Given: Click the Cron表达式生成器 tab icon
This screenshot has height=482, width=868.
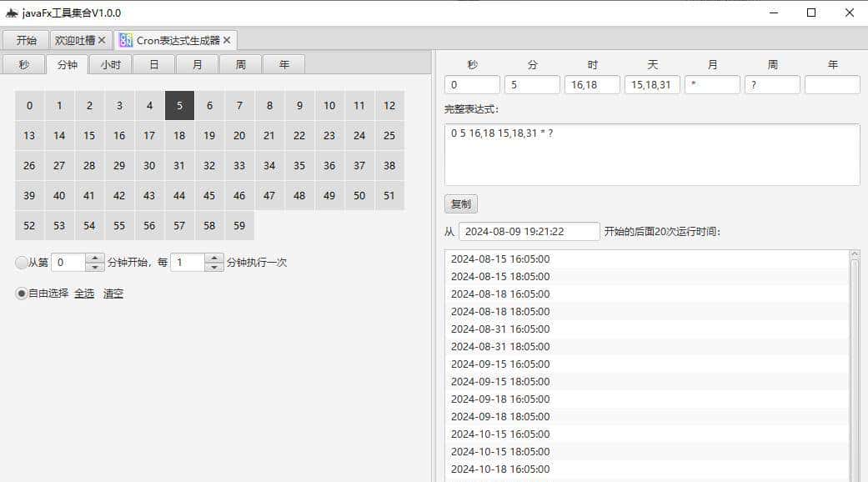Looking at the screenshot, I should click(x=127, y=39).
